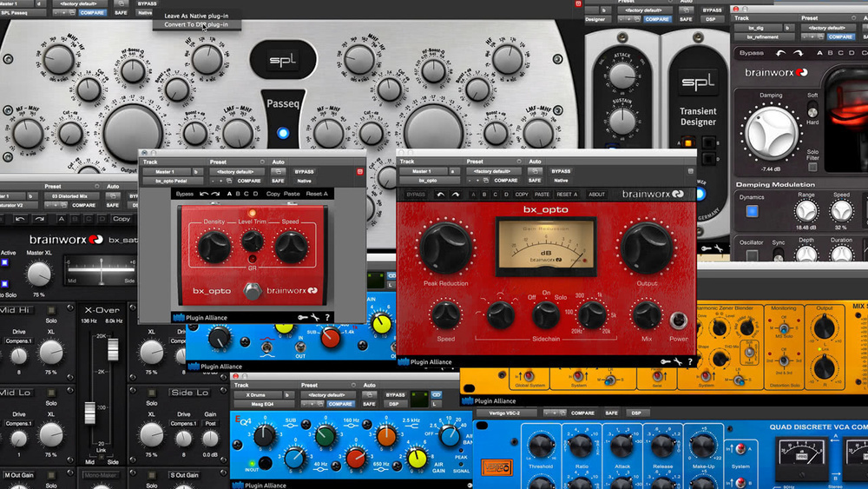
Task: Choose Leave As Native plug-in
Action: [x=196, y=16]
